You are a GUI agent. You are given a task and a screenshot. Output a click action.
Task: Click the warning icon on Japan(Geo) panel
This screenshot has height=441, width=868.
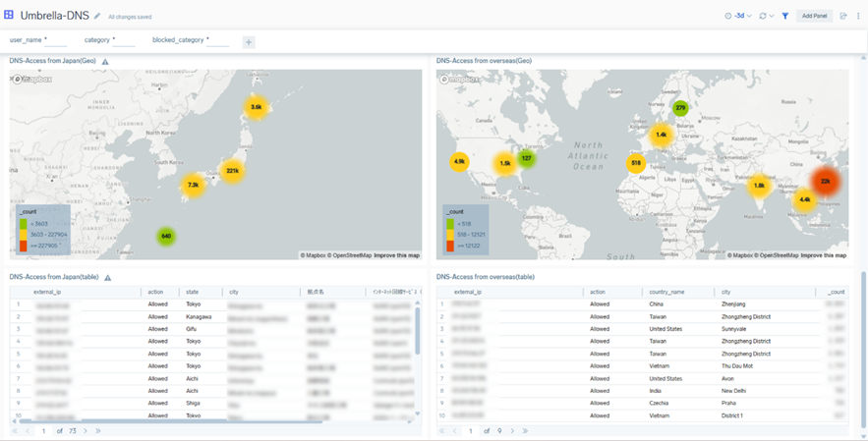(105, 61)
